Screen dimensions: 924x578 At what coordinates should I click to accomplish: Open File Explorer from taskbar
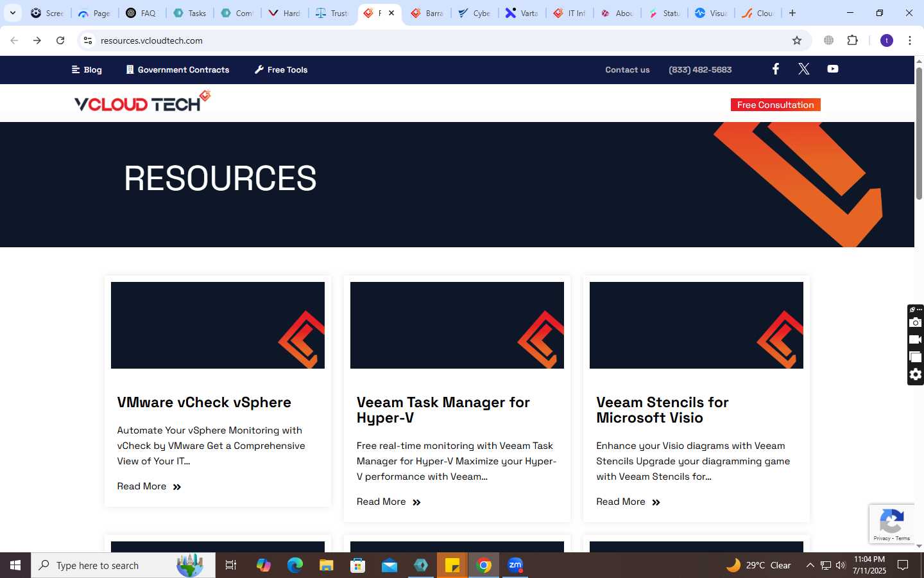pos(326,565)
